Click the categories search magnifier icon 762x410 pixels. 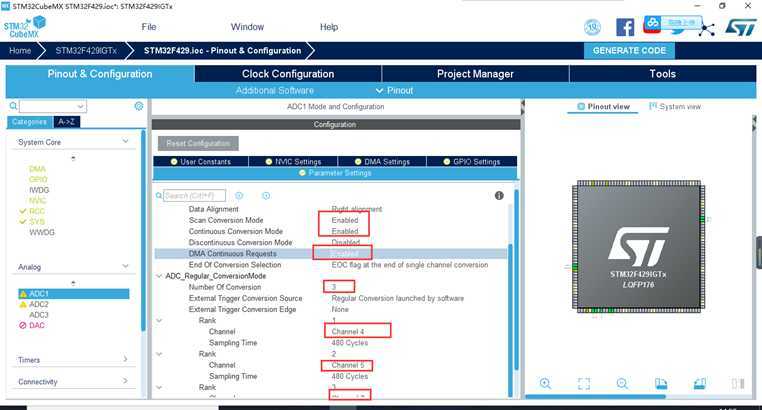[14, 106]
